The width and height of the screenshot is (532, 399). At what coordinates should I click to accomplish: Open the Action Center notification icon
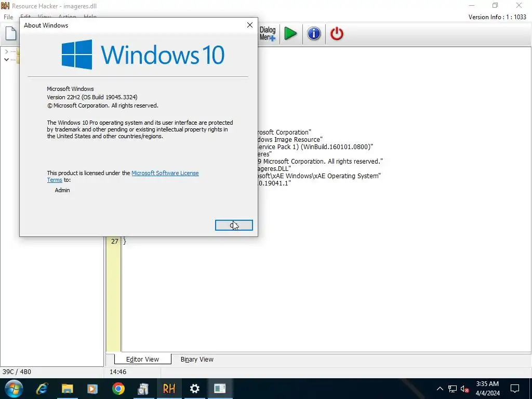coord(515,389)
